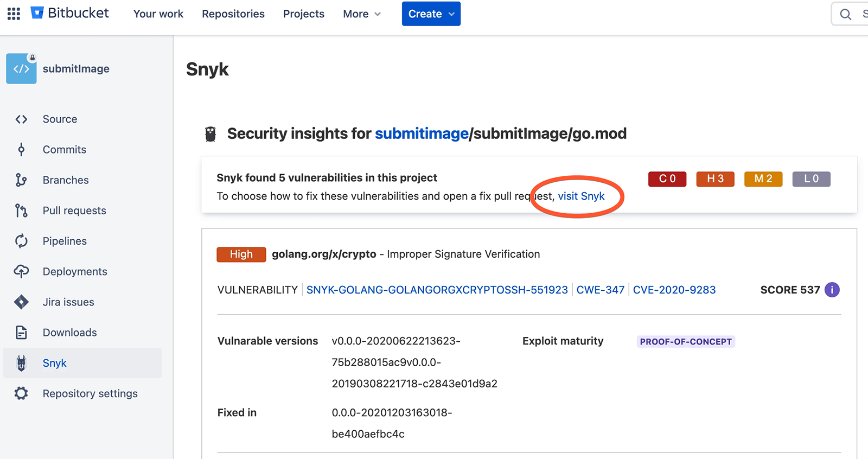The width and height of the screenshot is (868, 459).
Task: Click the visit Snyk link
Action: tap(581, 196)
